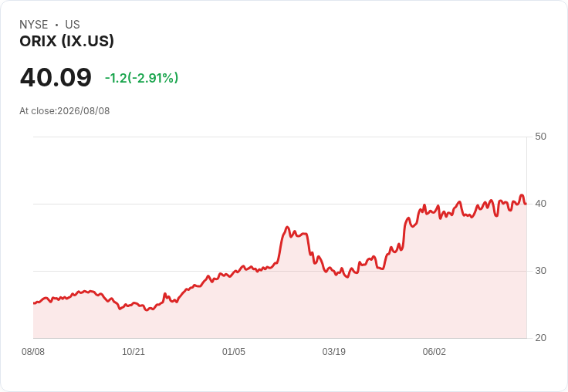Click the 50 price axis label
Image resolution: width=568 pixels, height=392 pixels.
tap(540, 137)
